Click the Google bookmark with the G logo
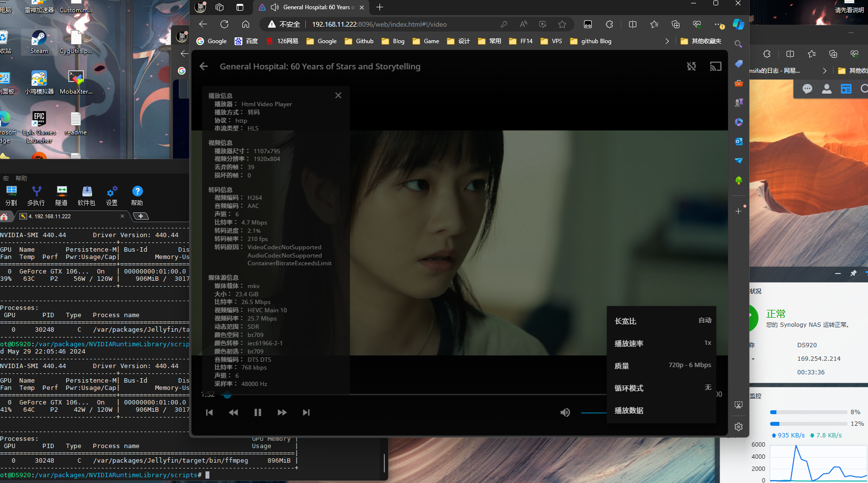Image resolution: width=868 pixels, height=483 pixels. (x=211, y=41)
